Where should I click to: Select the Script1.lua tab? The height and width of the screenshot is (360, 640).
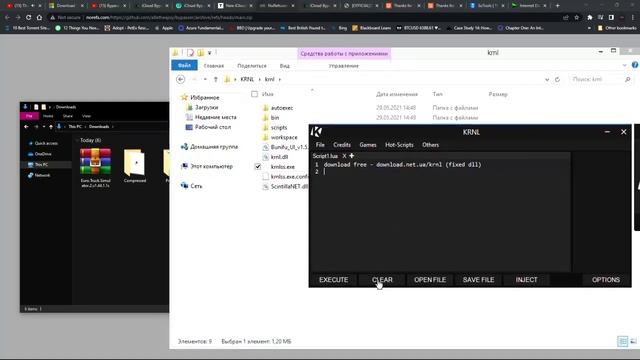325,156
